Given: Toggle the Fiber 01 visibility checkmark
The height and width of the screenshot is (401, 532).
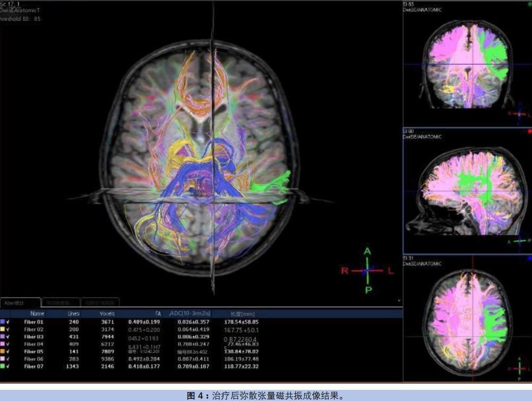Looking at the screenshot, I should pos(8,321).
